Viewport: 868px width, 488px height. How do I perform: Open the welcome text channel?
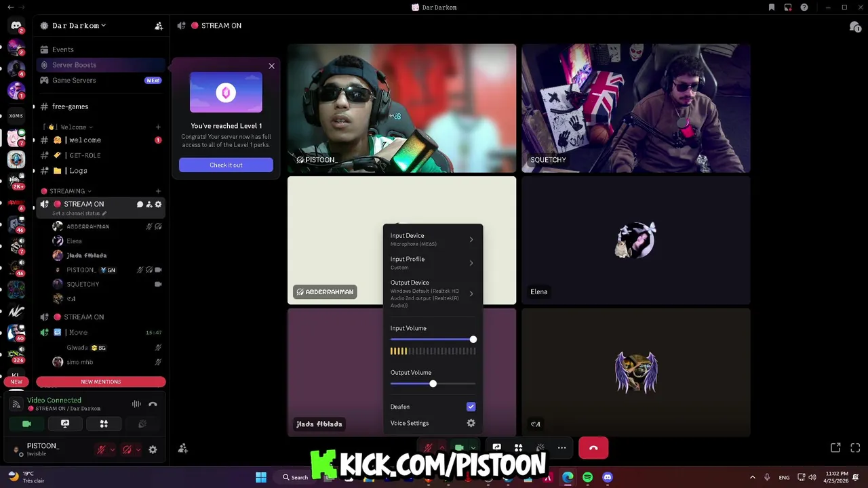[x=100, y=140]
